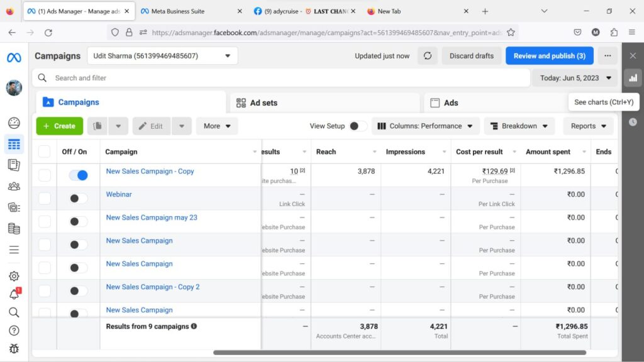Open the Today: Jun 5, 2023 date picker

pos(575,78)
